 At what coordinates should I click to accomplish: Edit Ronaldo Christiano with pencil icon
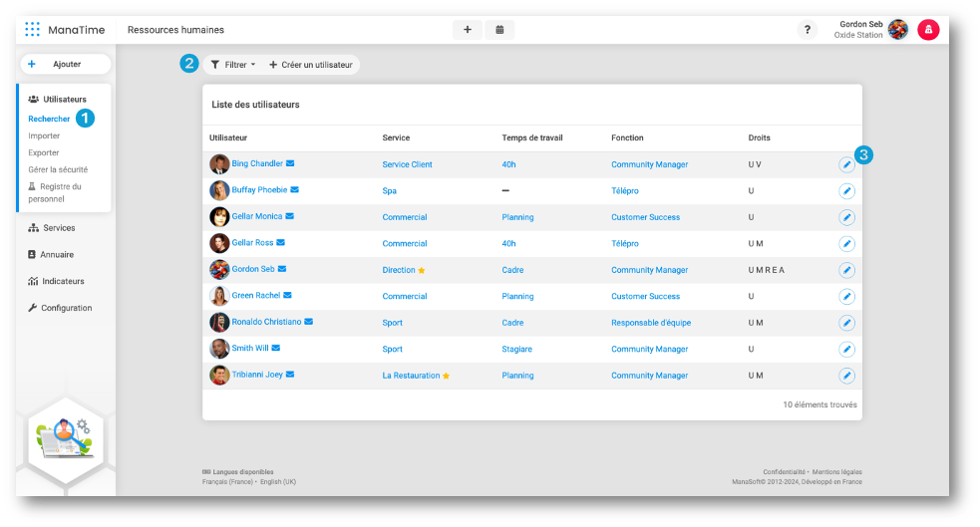pos(846,323)
